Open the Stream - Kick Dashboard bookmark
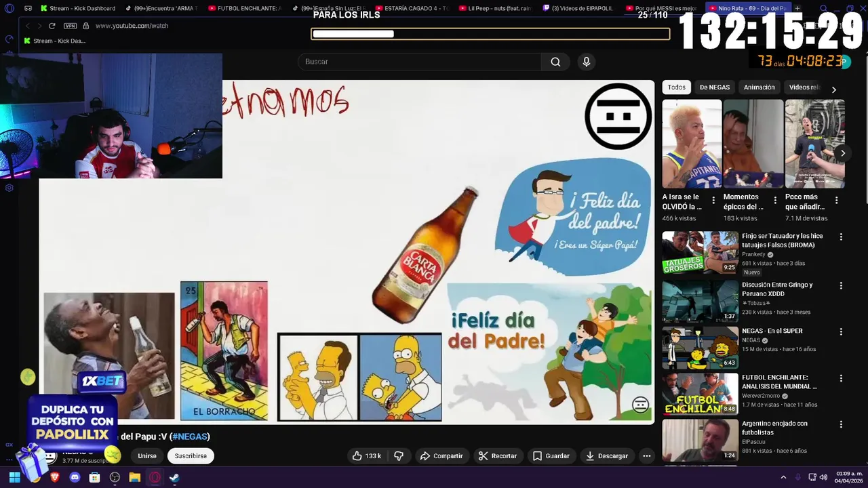The height and width of the screenshot is (488, 868). (54, 41)
